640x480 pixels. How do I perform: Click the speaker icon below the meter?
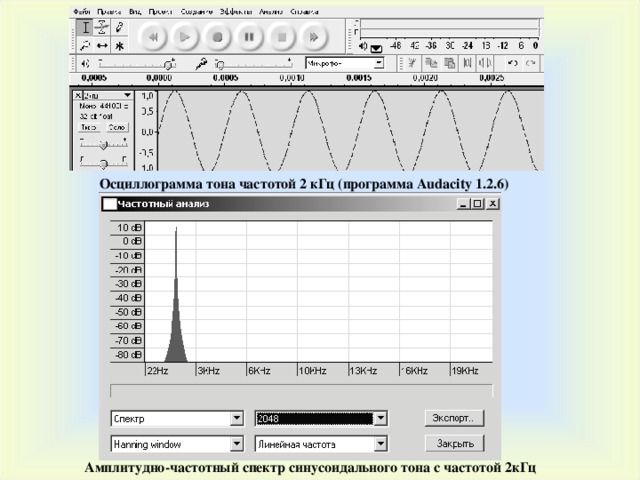click(363, 46)
